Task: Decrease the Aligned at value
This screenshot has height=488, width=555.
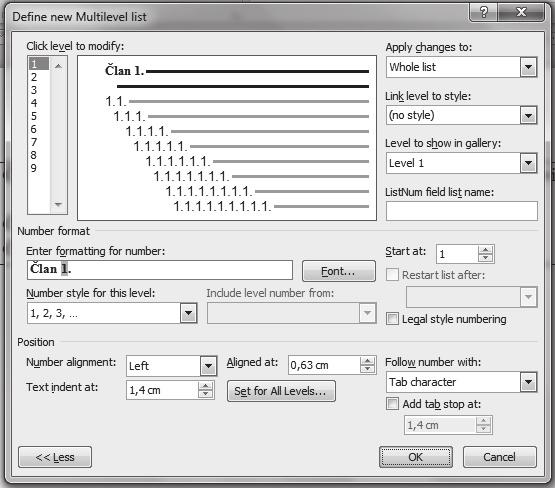Action: [367, 369]
